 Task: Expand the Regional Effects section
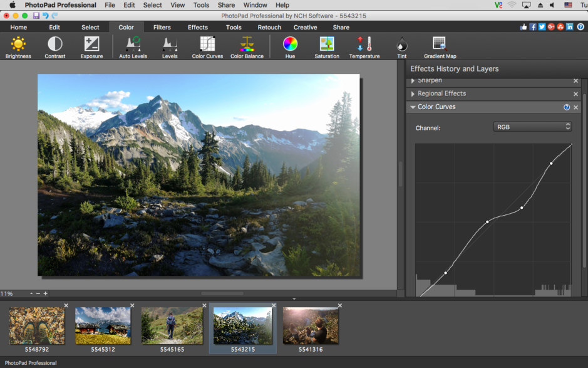tap(413, 94)
